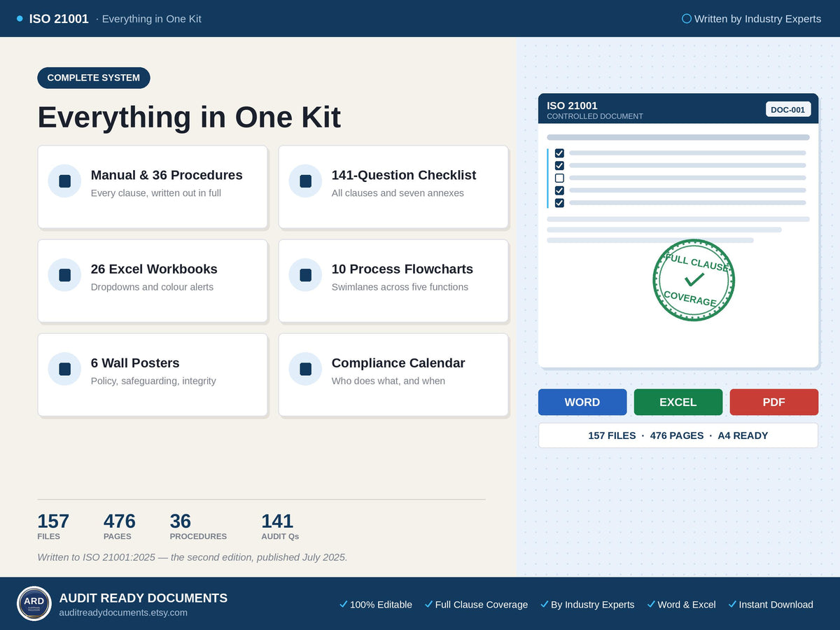Viewport: 840px width, 630px height.
Task: Select the 26 Excel Workbooks card title
Action: coord(154,269)
